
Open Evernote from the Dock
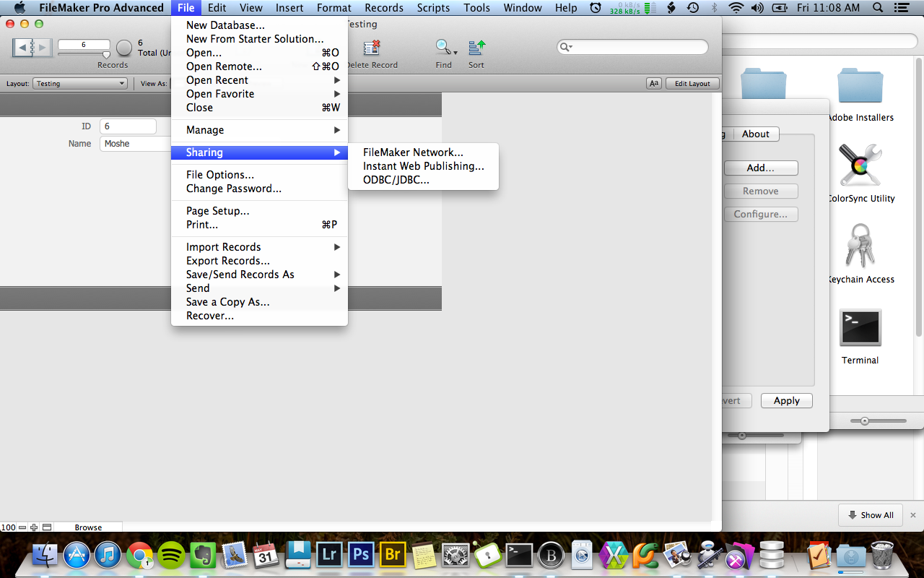click(x=203, y=555)
